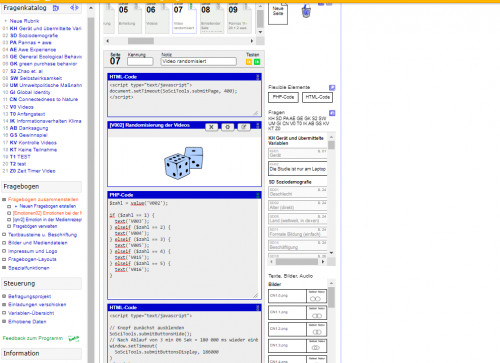Insert an HTML-Code flexible element

[x=317, y=97]
